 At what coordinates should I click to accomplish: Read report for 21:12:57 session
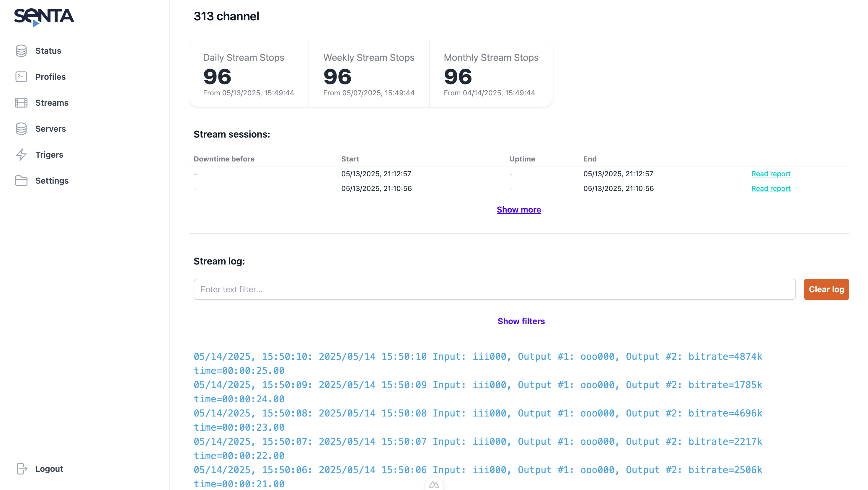pos(771,174)
